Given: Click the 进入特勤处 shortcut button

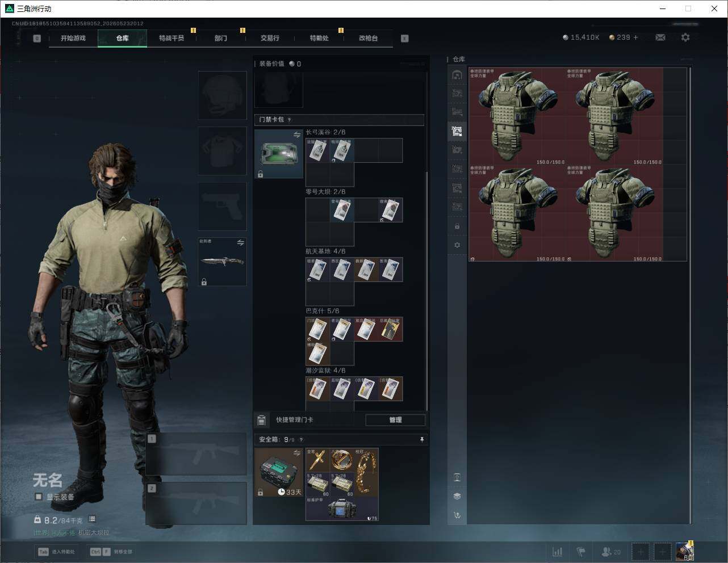Looking at the screenshot, I should pyautogui.click(x=57, y=552).
